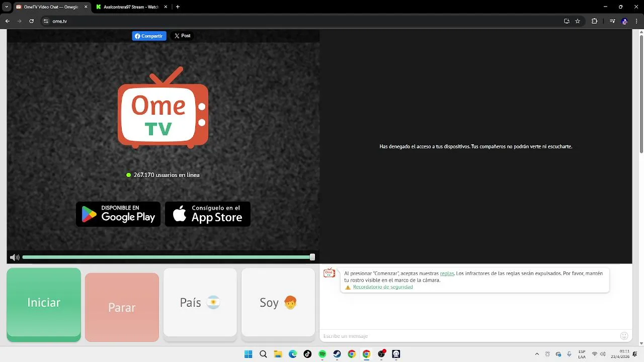This screenshot has height=362, width=644.
Task: Go back with the browser back arrow
Action: 7,21
